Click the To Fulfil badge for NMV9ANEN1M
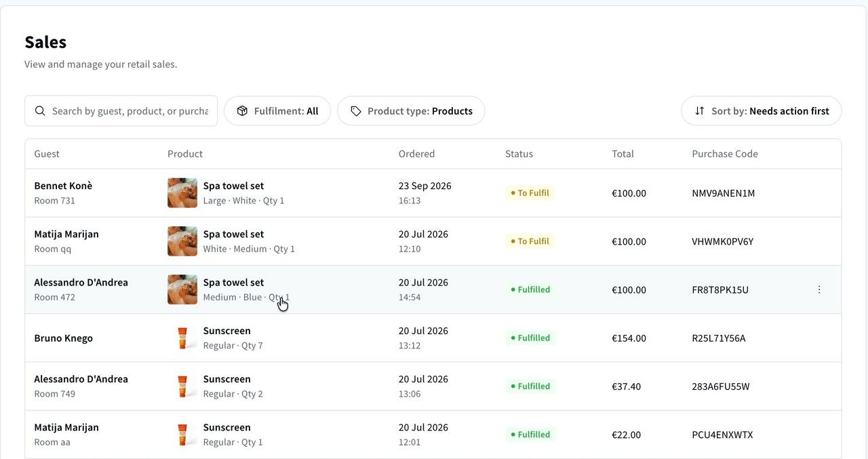Image resolution: width=868 pixels, height=459 pixels. click(530, 193)
